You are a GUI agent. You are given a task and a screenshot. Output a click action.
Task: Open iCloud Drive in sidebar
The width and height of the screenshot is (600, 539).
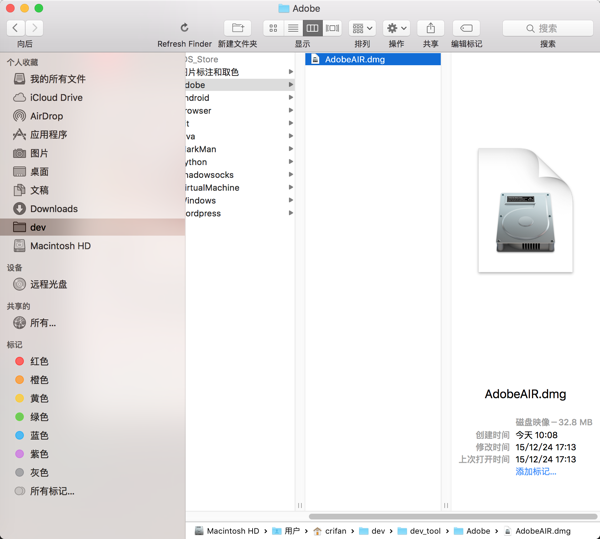92,98
